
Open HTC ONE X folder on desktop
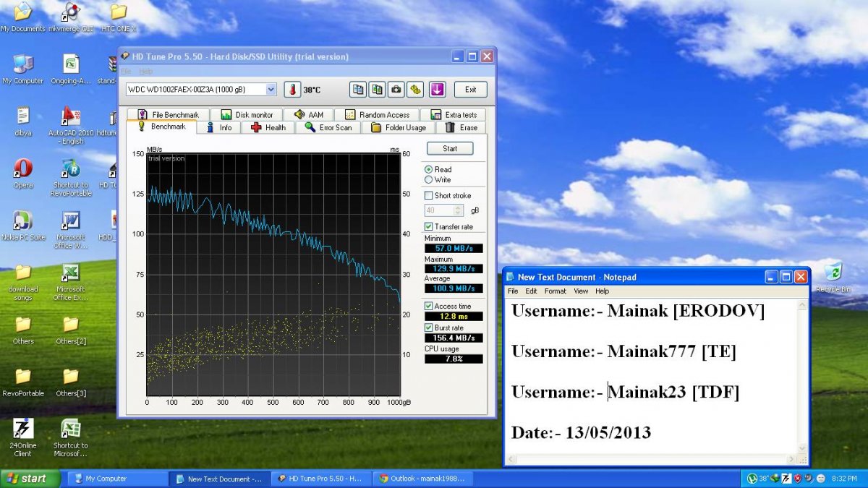point(118,18)
